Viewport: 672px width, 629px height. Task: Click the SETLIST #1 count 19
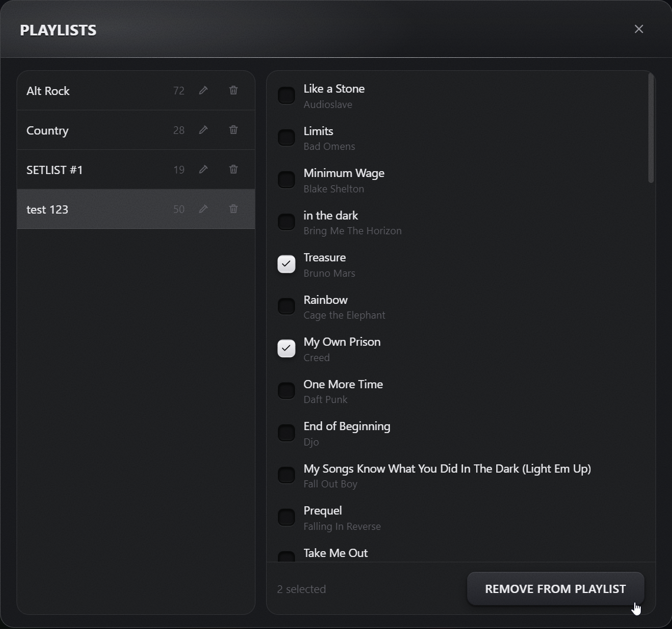coord(179,170)
